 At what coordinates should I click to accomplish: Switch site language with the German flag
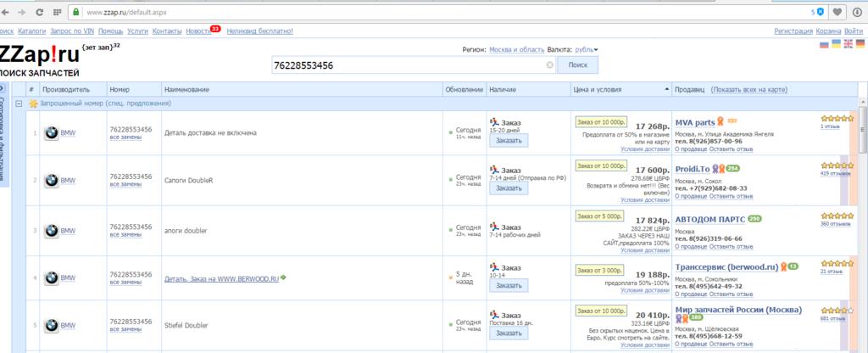(860, 42)
